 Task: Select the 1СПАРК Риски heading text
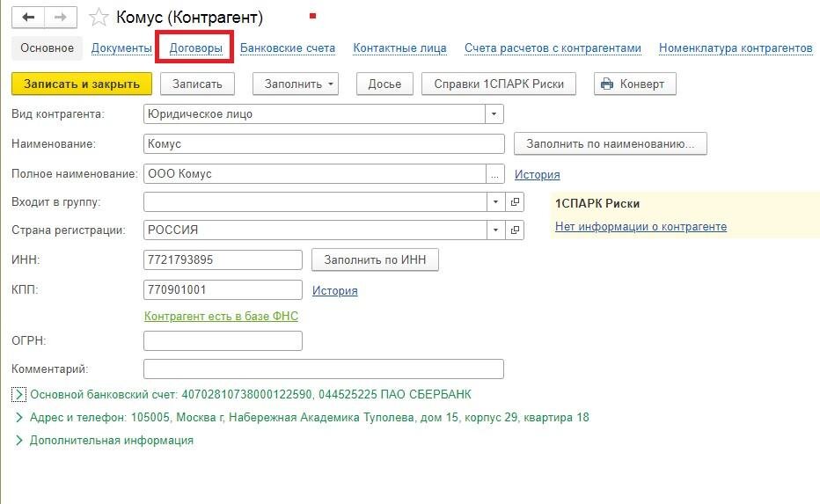tap(597, 204)
